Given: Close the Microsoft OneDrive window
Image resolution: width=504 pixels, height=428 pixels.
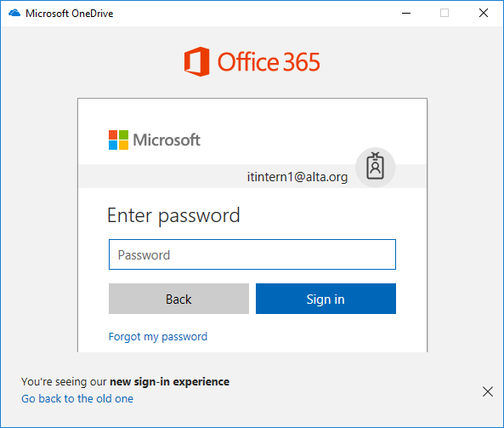Looking at the screenshot, I should click(484, 14).
